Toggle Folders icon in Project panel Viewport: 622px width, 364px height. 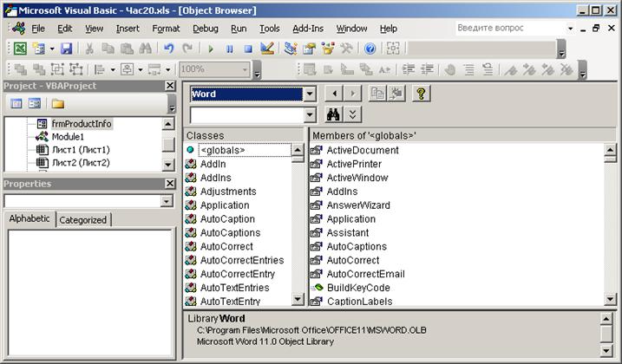click(58, 104)
